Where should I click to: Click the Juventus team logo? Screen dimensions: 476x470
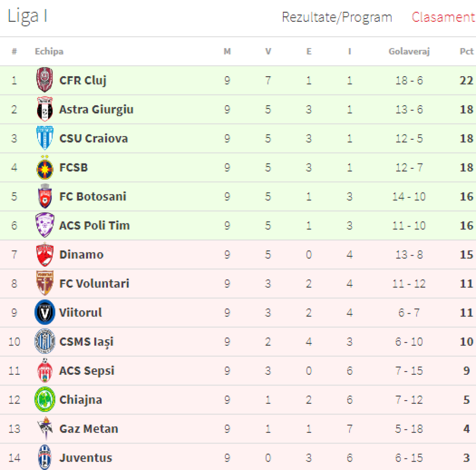[x=45, y=457]
